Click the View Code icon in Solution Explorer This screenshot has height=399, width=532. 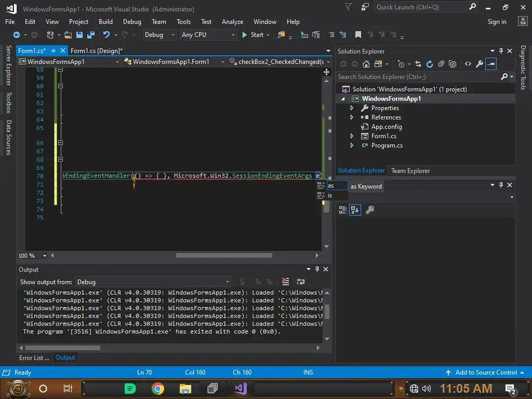click(468, 64)
